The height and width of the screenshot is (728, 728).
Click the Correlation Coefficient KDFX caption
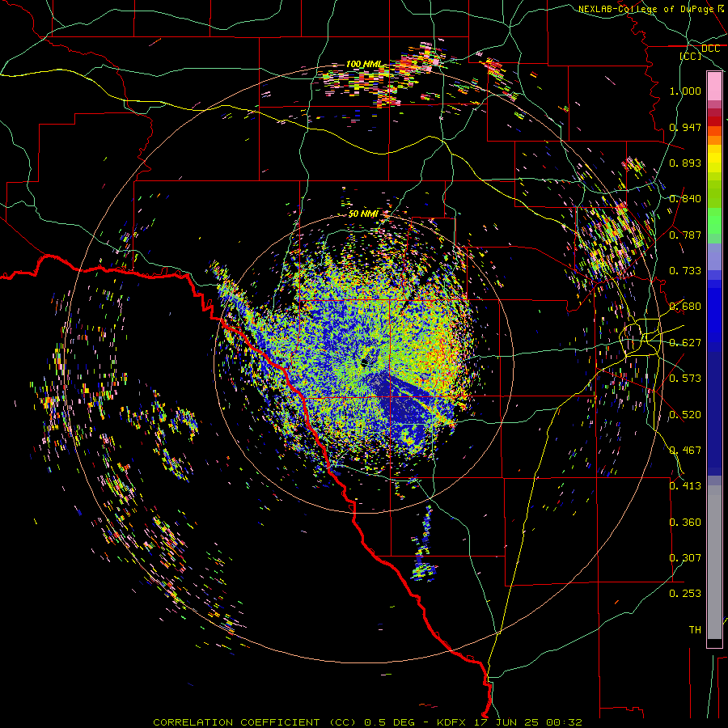point(367,722)
